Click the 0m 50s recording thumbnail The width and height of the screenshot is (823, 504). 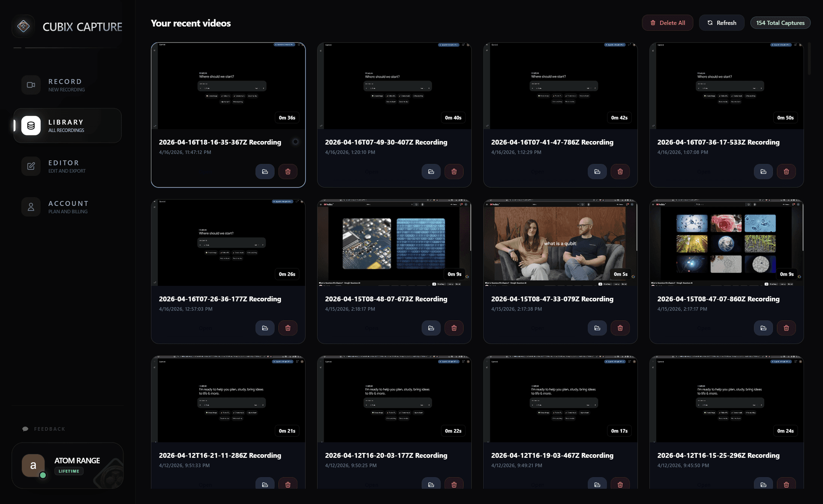coord(727,86)
